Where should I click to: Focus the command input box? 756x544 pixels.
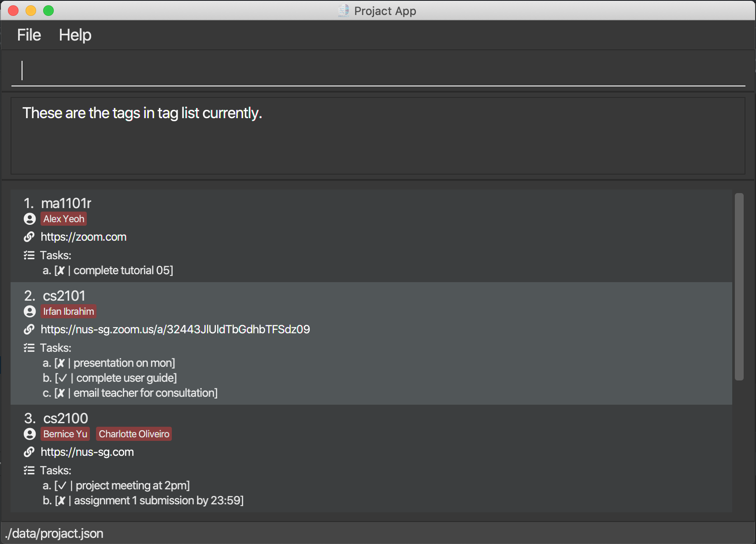pyautogui.click(x=378, y=71)
